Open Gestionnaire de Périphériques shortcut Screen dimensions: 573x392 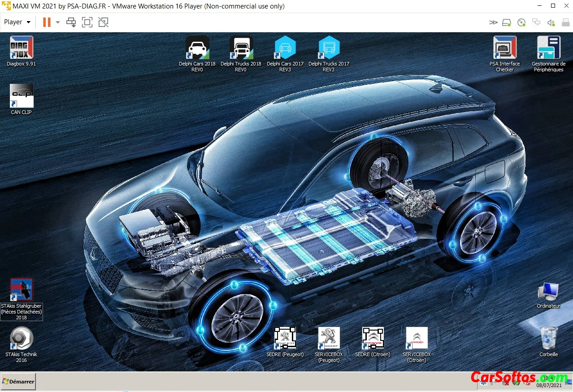(548, 48)
